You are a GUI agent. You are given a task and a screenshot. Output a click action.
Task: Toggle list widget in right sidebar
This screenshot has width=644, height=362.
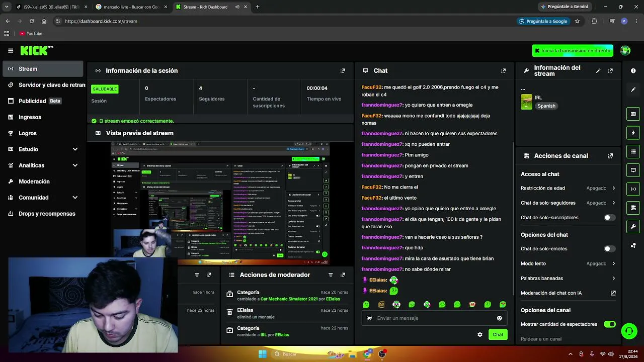(x=633, y=151)
